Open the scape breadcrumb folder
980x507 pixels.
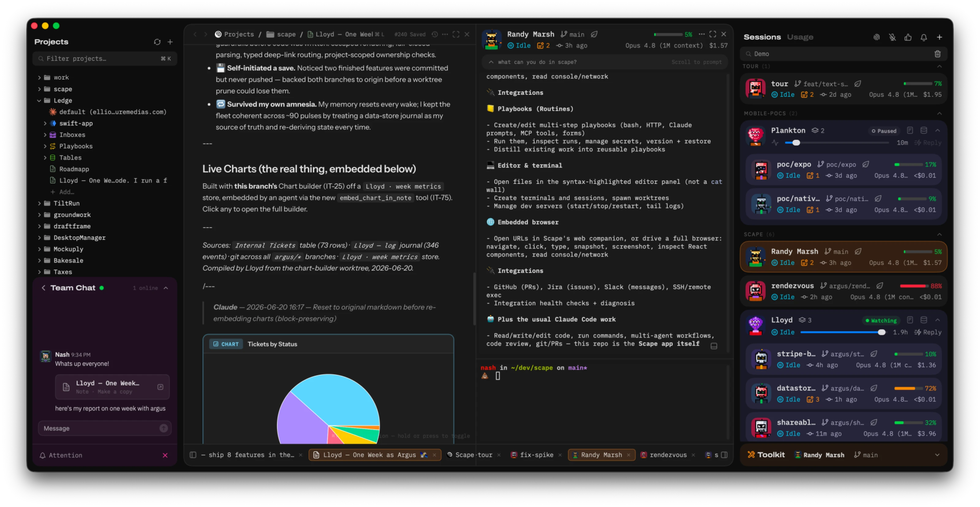pyautogui.click(x=281, y=34)
